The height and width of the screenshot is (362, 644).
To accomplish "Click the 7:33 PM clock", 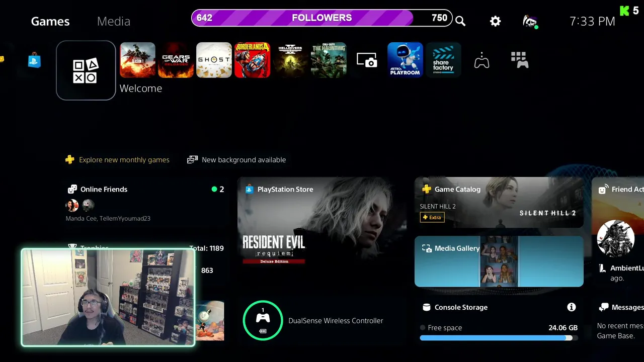I will 592,21.
